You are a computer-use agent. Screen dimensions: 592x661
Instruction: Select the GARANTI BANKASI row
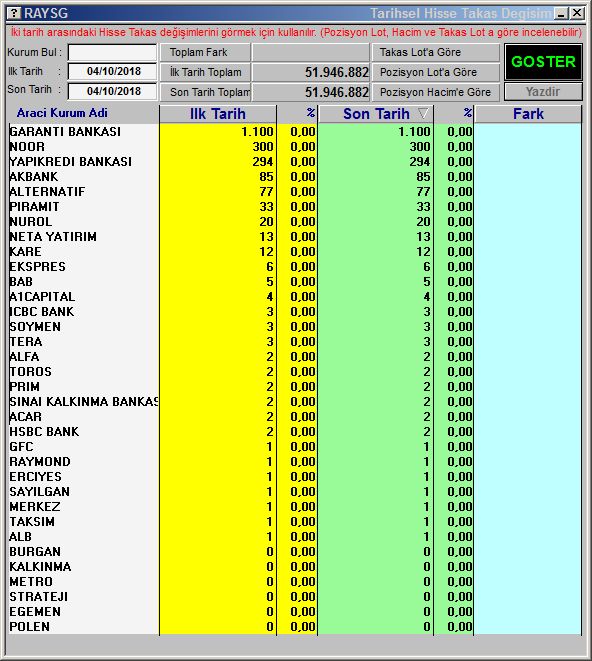click(295, 132)
